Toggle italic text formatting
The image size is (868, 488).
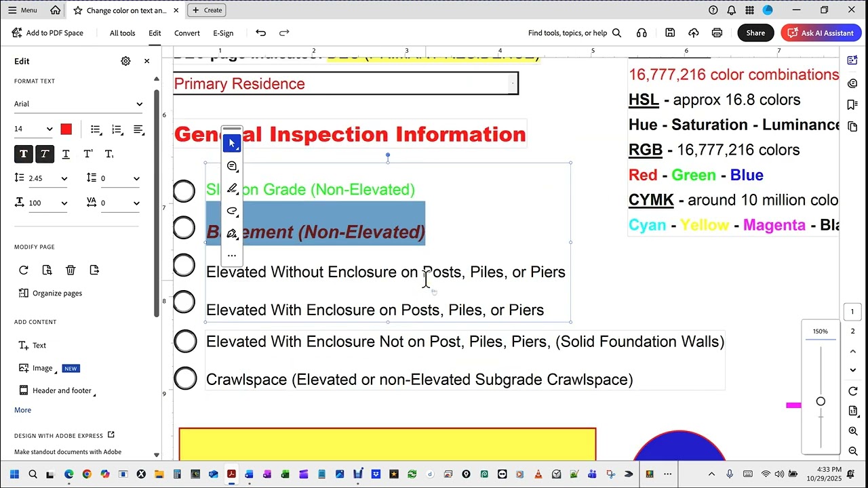(45, 154)
